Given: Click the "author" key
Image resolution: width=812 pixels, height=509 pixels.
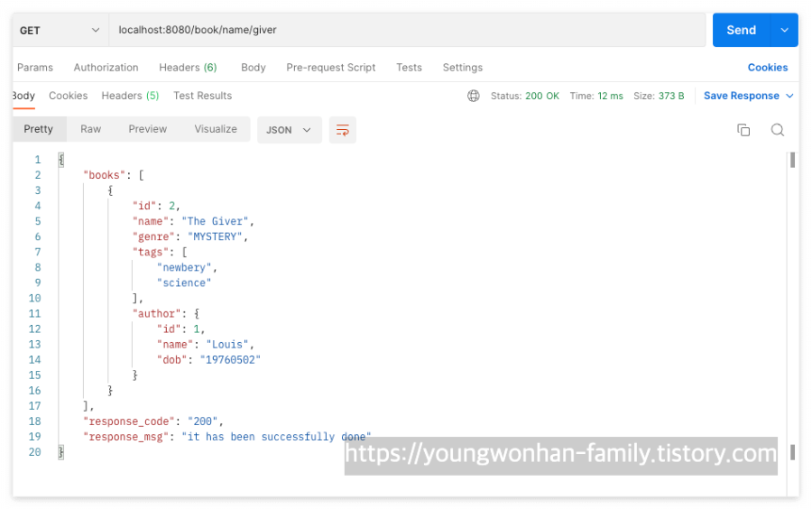Looking at the screenshot, I should point(157,314).
